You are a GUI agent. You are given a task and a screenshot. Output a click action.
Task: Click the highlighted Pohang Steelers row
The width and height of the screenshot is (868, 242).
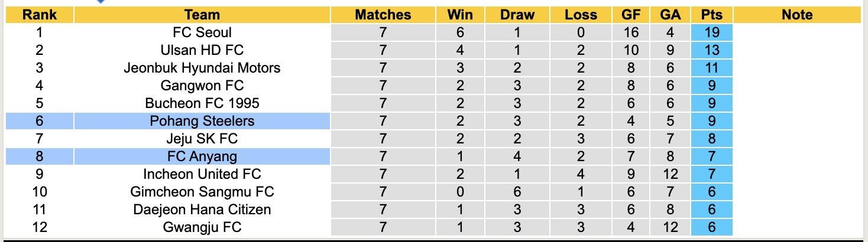[x=202, y=121]
